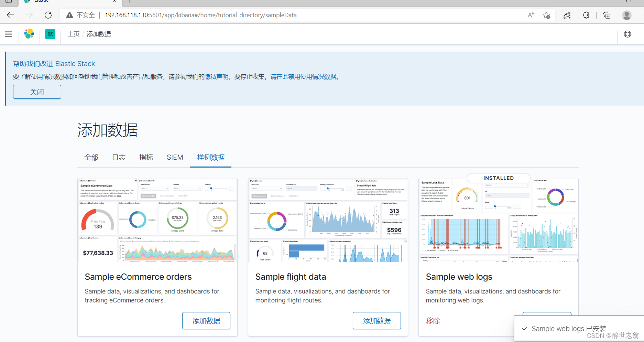Reload the page with the refresh icon
Image resolution: width=644 pixels, height=342 pixels.
[48, 15]
